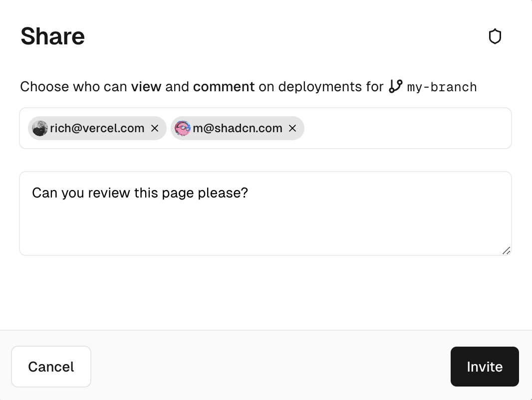Remove rich@vercel.com from the invite list
Image resolution: width=532 pixels, height=400 pixels.
point(155,129)
